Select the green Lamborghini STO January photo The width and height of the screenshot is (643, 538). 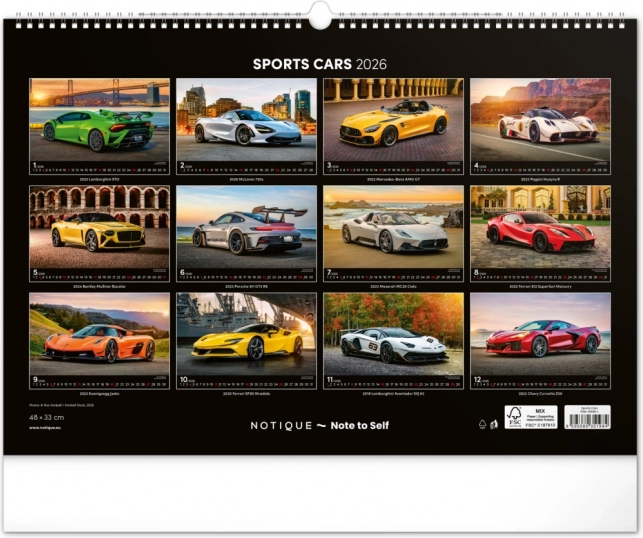click(99, 119)
